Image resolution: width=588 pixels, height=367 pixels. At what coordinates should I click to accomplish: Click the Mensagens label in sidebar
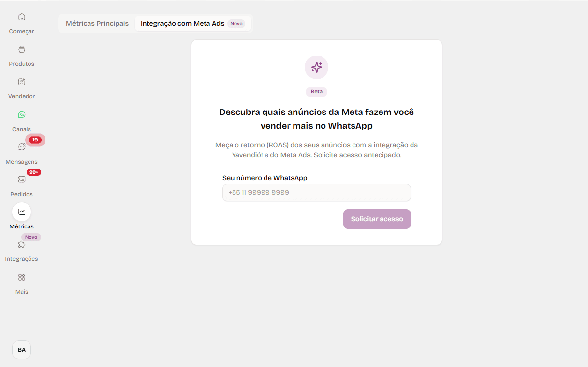pos(21,162)
